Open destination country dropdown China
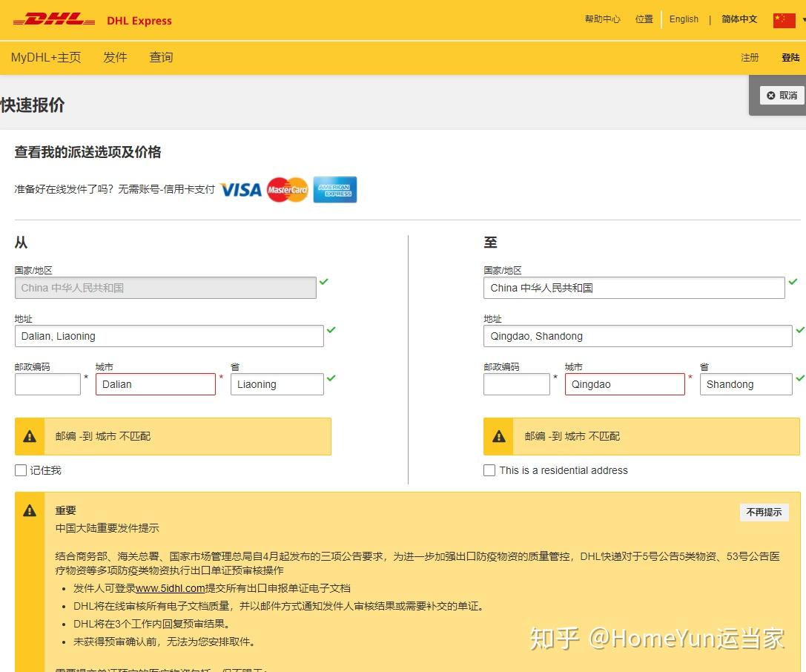The height and width of the screenshot is (672, 806). [634, 288]
